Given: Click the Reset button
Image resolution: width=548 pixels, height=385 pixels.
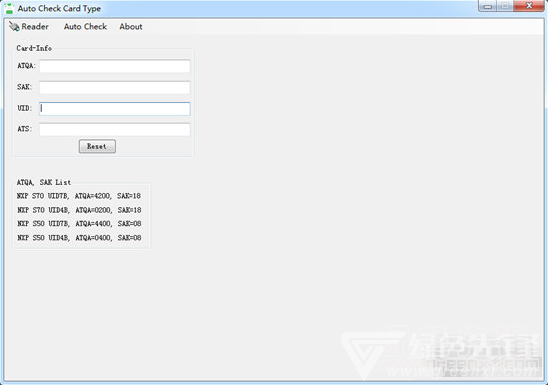Looking at the screenshot, I should coord(97,146).
